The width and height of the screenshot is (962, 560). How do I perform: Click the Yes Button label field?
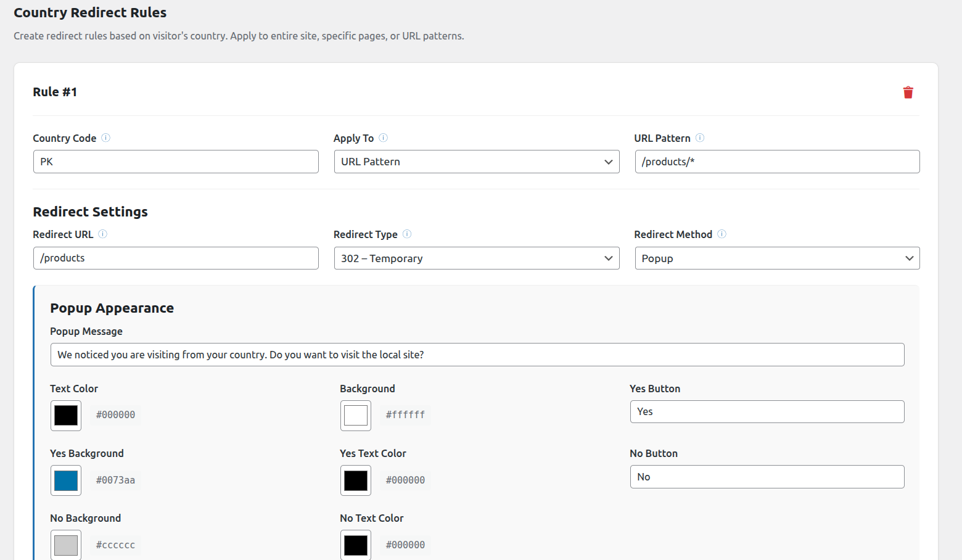767,412
